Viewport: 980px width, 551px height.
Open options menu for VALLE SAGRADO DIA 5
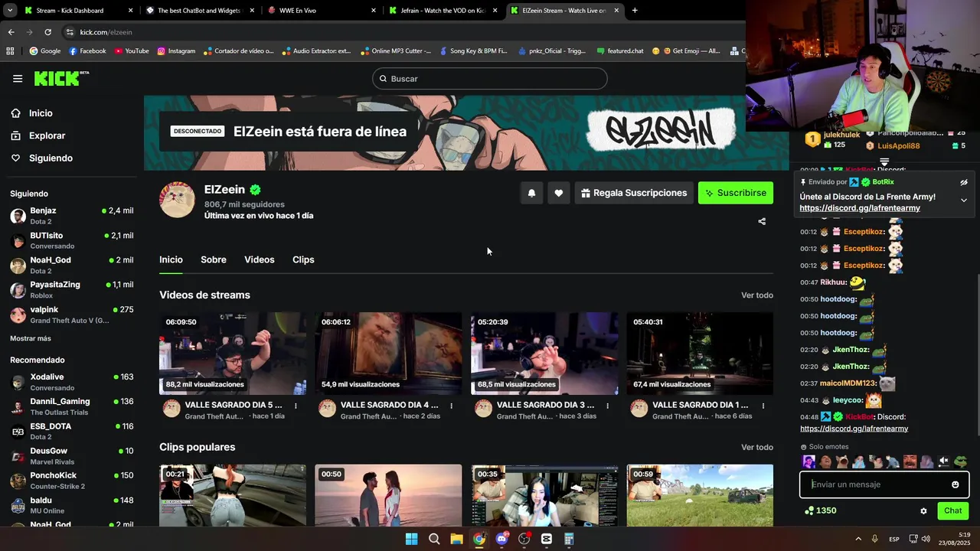pos(296,406)
